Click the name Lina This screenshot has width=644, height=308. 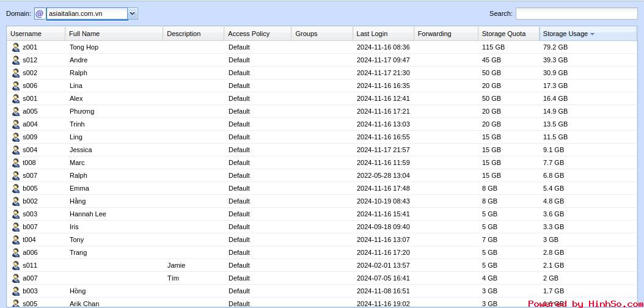pyautogui.click(x=76, y=86)
